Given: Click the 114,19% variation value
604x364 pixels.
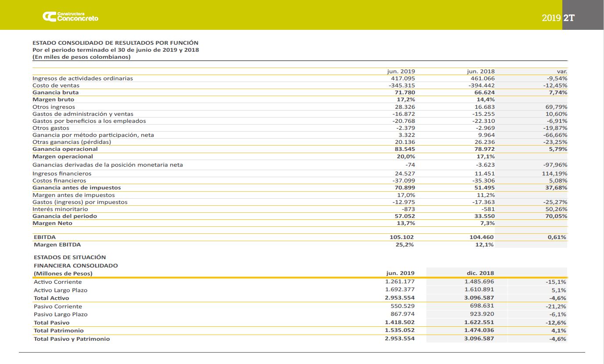Looking at the screenshot, I should click(555, 174).
